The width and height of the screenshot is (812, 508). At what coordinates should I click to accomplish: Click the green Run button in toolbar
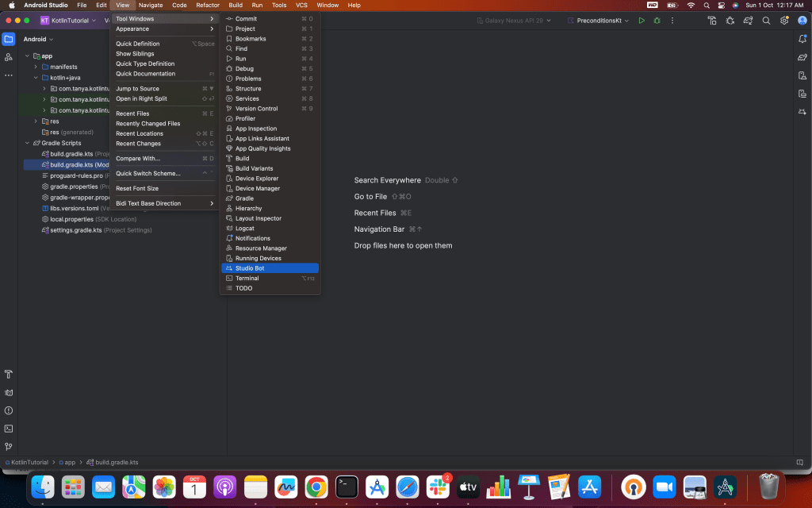pos(642,21)
